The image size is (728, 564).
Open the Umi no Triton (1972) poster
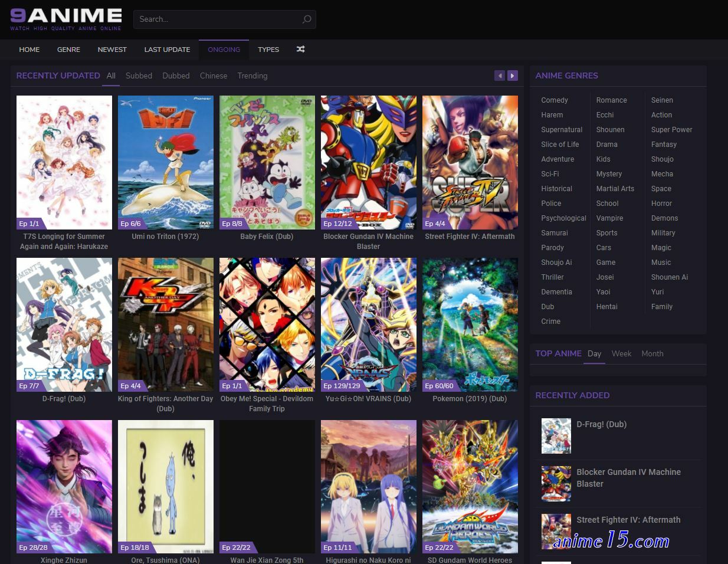click(x=166, y=162)
